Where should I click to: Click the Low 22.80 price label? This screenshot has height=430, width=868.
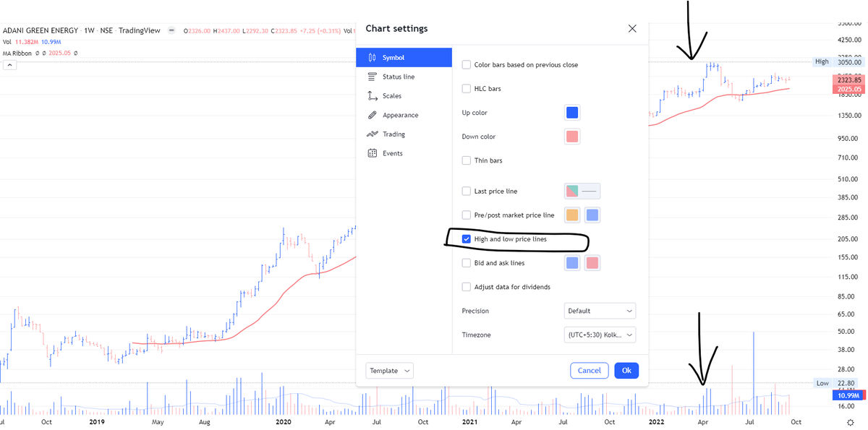[837, 383]
